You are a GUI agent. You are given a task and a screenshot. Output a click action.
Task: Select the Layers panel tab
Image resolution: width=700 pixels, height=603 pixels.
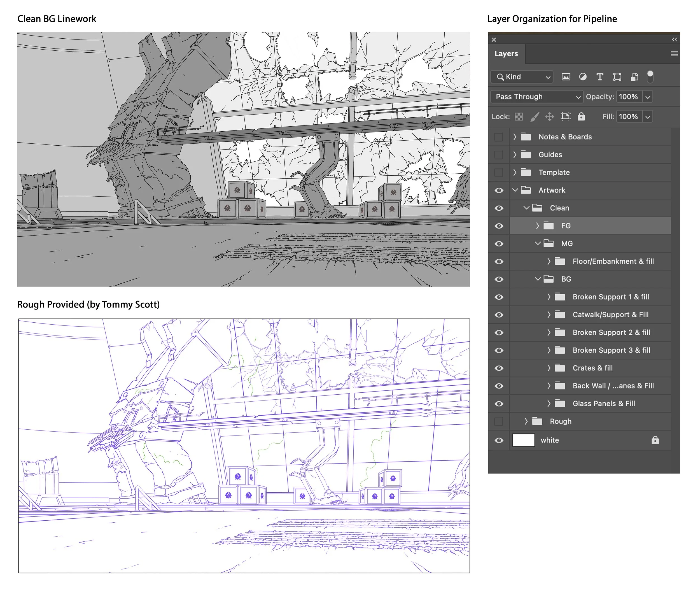tap(506, 54)
